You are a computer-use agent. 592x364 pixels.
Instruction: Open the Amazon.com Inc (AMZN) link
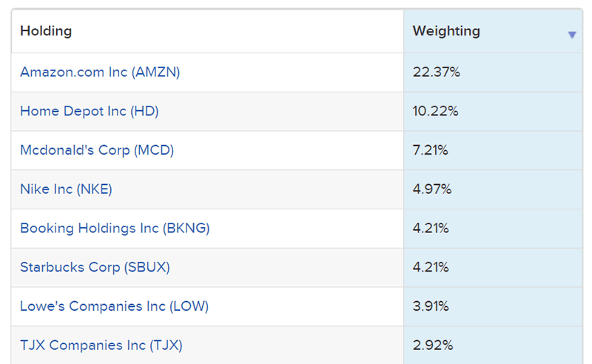(100, 72)
